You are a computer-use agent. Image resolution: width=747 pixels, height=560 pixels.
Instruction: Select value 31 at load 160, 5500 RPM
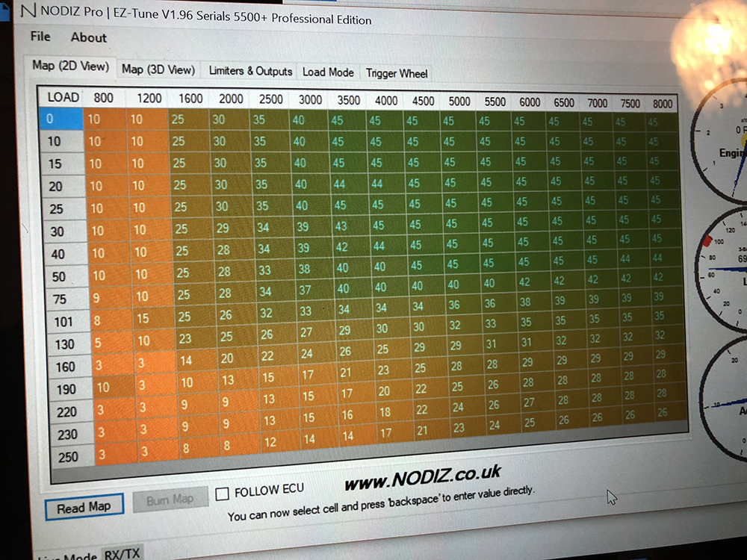pyautogui.click(x=499, y=343)
